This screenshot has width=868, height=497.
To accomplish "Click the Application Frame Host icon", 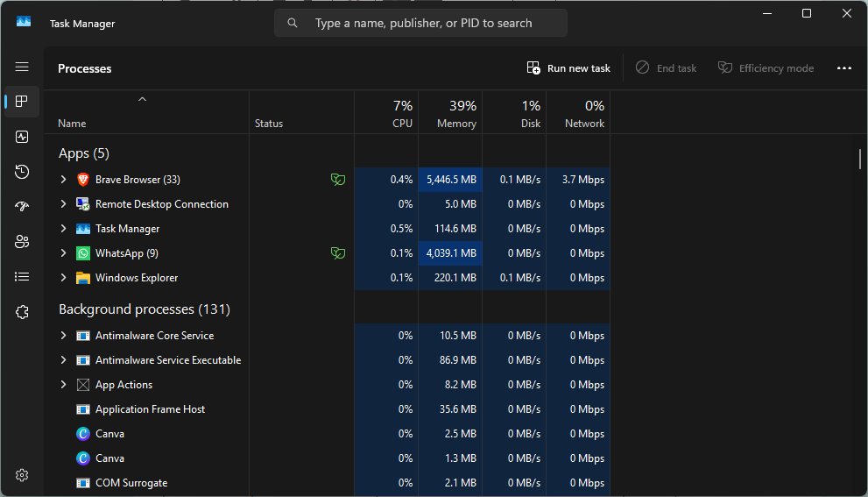I will tap(83, 409).
